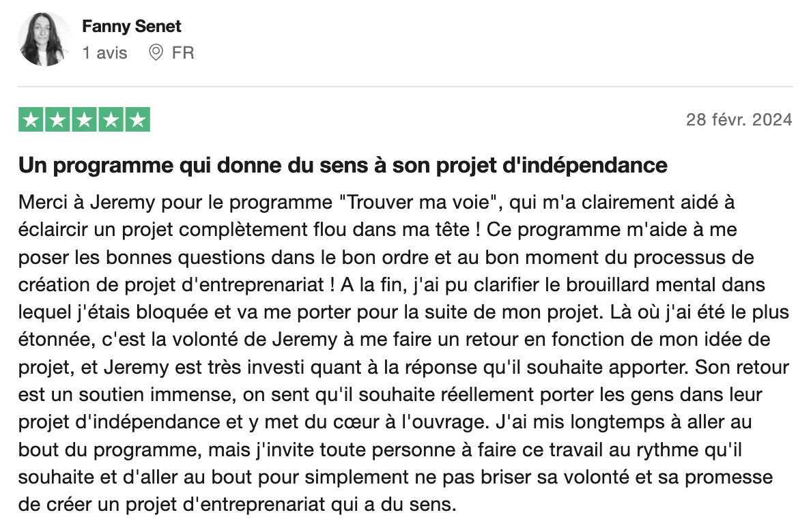
Task: Click the location pin icon
Action: click(x=156, y=53)
